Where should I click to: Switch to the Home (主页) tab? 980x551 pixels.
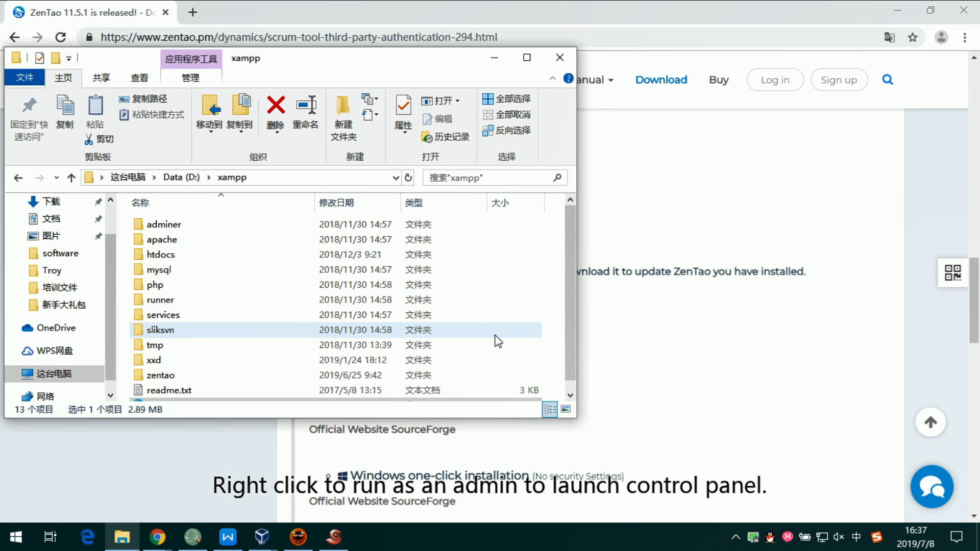[63, 78]
